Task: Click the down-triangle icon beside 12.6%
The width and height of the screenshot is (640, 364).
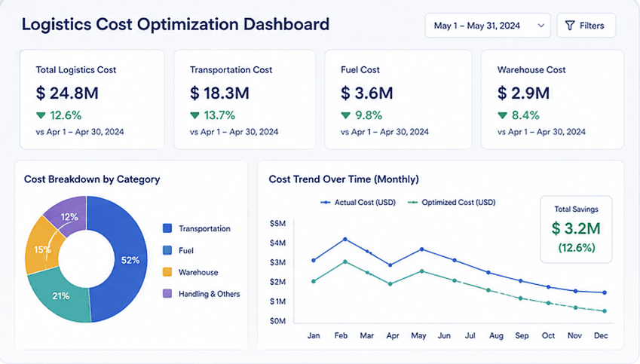Action: pyautogui.click(x=41, y=115)
